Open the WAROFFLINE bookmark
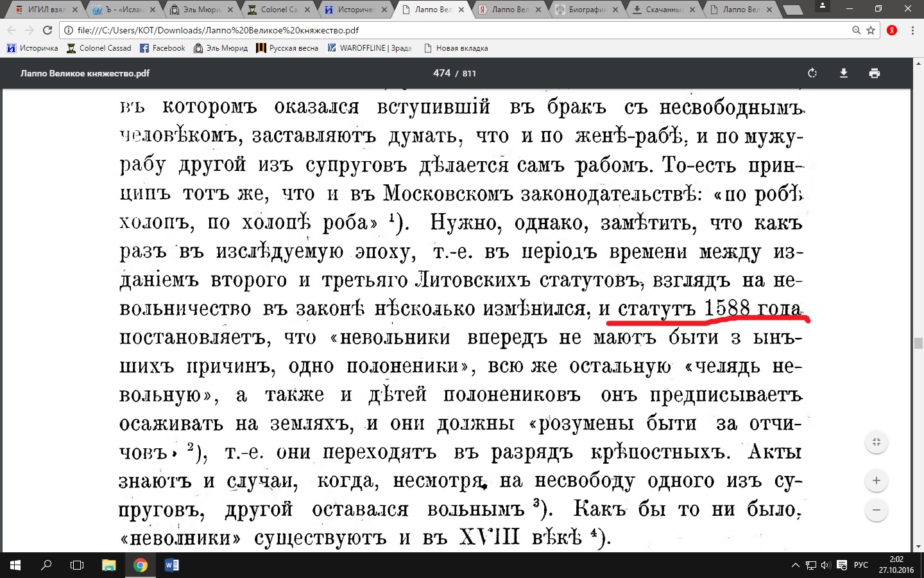924x578 pixels. click(370, 48)
